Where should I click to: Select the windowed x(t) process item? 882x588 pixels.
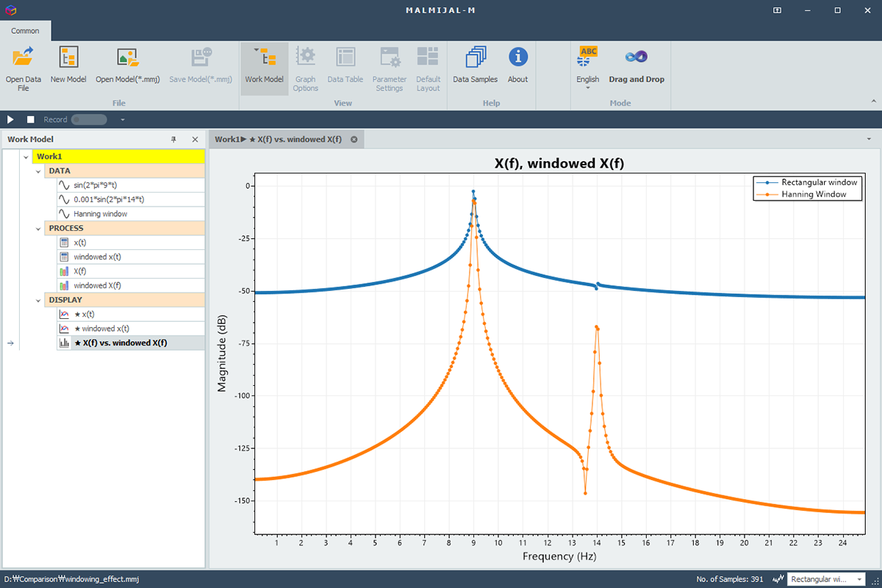pyautogui.click(x=131, y=257)
